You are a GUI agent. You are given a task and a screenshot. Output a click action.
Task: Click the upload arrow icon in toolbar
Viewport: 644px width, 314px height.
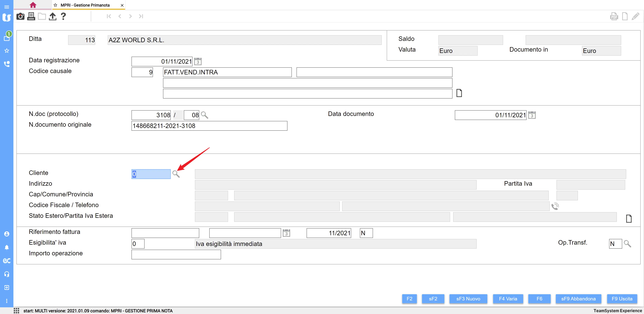point(52,16)
